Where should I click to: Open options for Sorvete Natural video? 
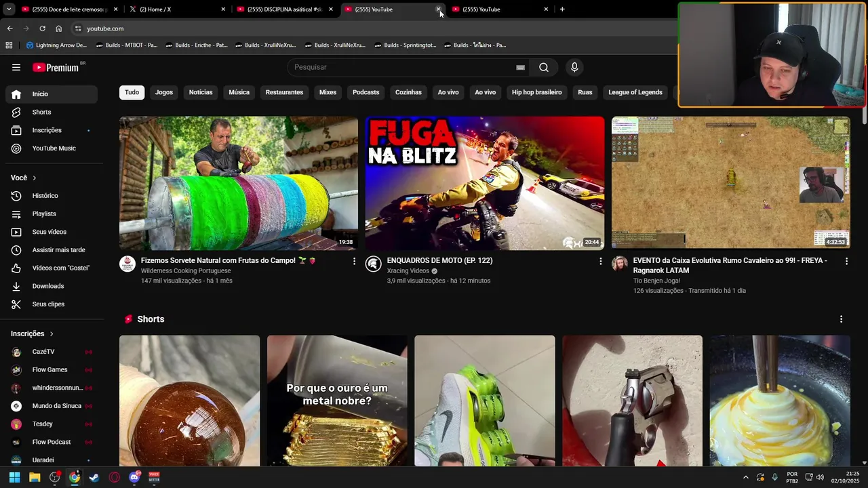(x=354, y=261)
